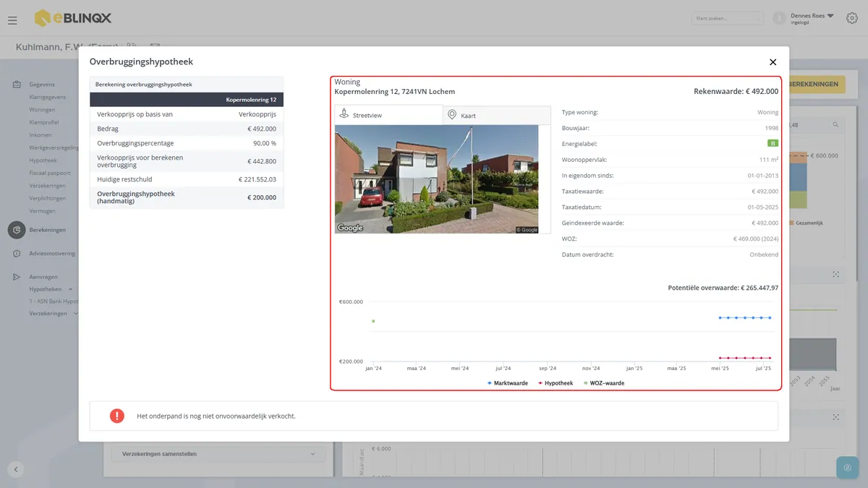
Task: Open the Aanvragen sidebar section
Action: tap(43, 277)
